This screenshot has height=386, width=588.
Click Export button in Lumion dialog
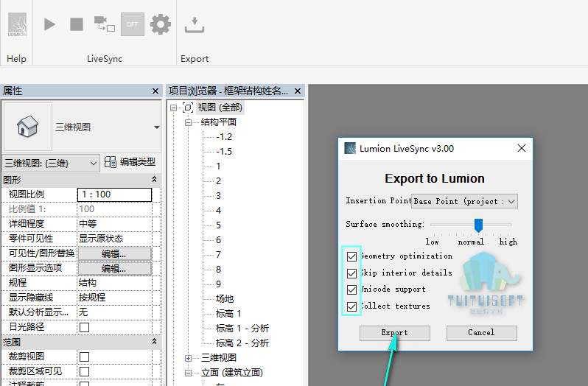point(395,333)
